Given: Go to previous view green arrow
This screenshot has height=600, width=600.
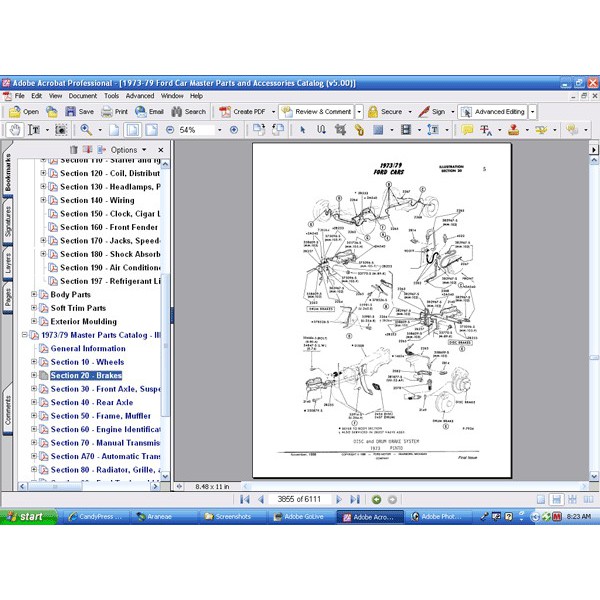Looking at the screenshot, I should tap(377, 499).
